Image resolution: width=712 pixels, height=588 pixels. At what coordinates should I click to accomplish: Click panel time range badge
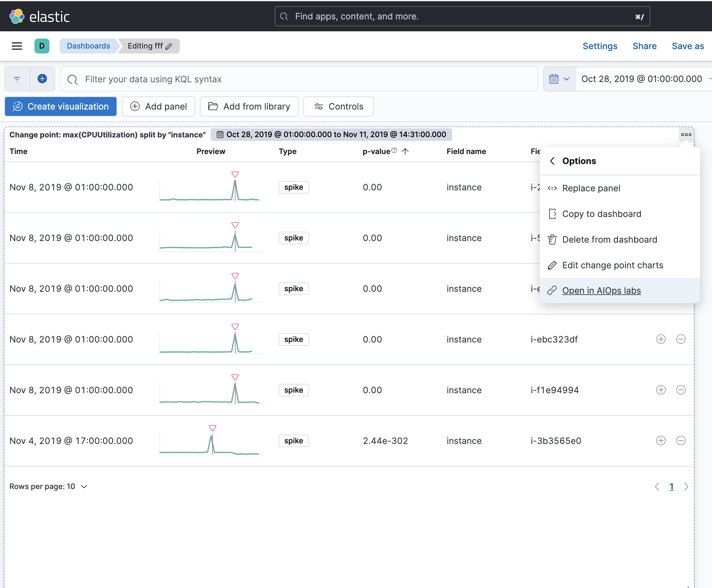pos(331,135)
